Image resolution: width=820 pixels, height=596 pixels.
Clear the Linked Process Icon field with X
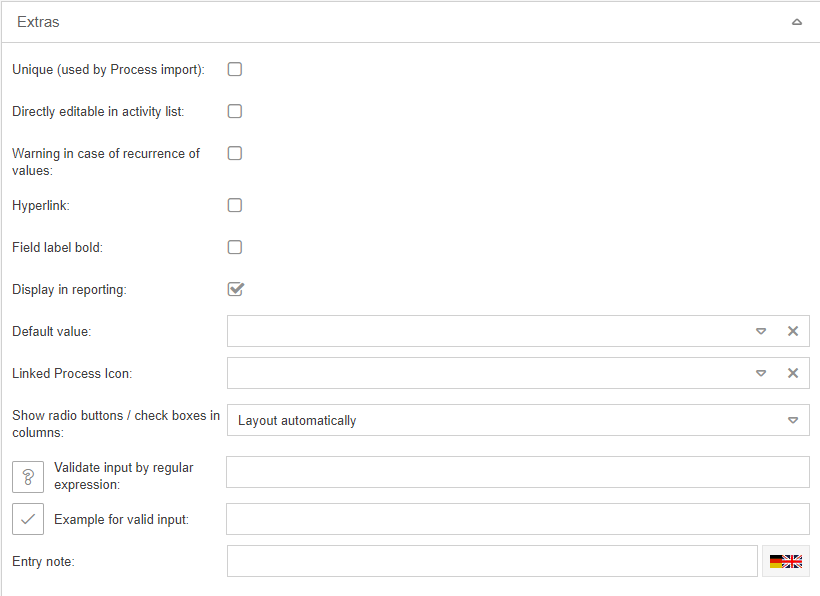point(793,373)
